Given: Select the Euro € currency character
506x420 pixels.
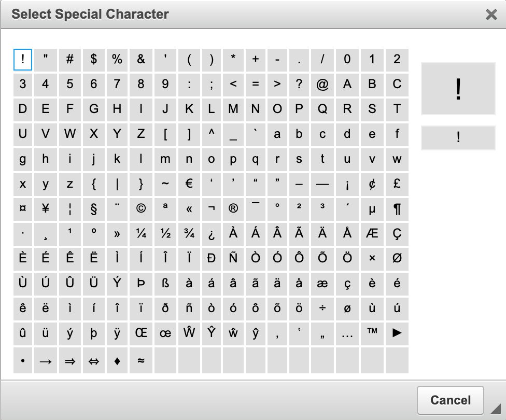Looking at the screenshot, I should 189,184.
